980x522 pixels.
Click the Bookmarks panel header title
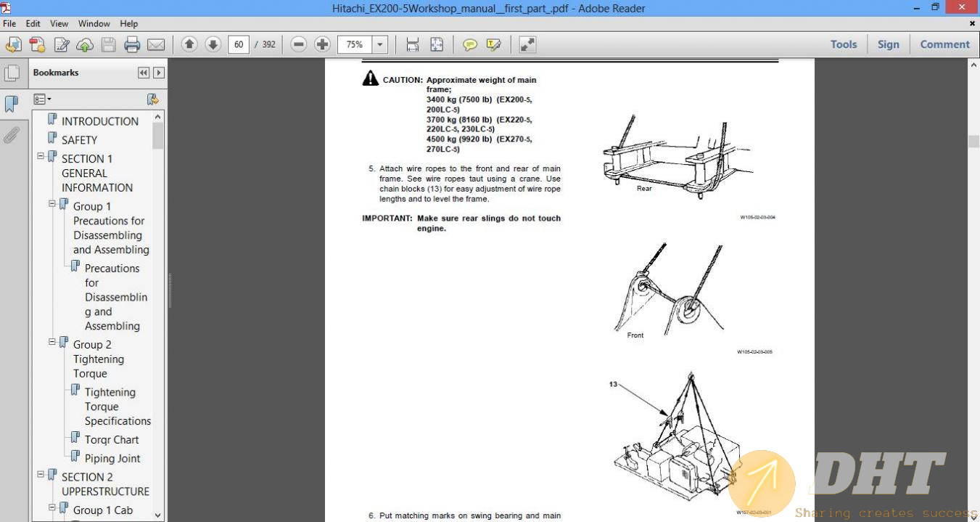(56, 73)
